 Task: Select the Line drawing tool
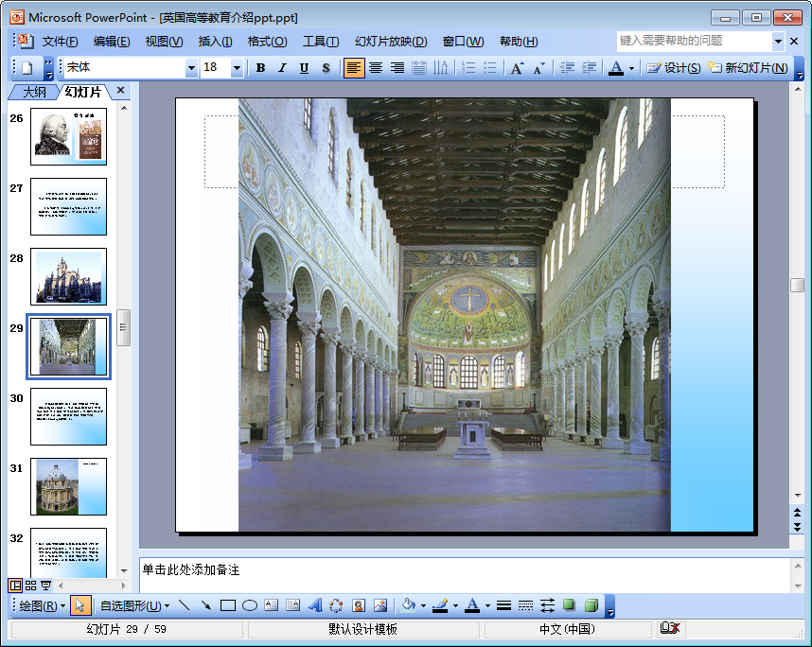(184, 605)
